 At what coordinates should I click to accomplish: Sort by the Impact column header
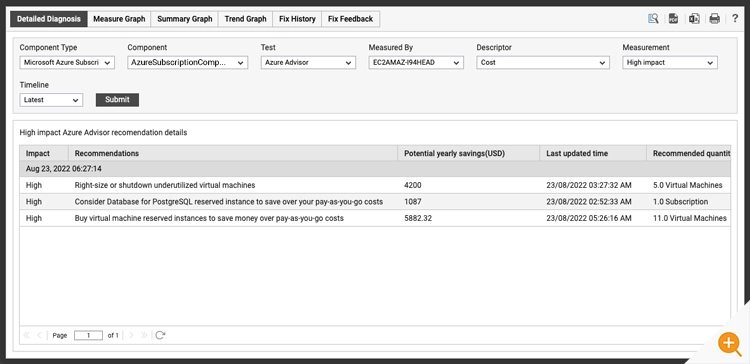tap(44, 154)
